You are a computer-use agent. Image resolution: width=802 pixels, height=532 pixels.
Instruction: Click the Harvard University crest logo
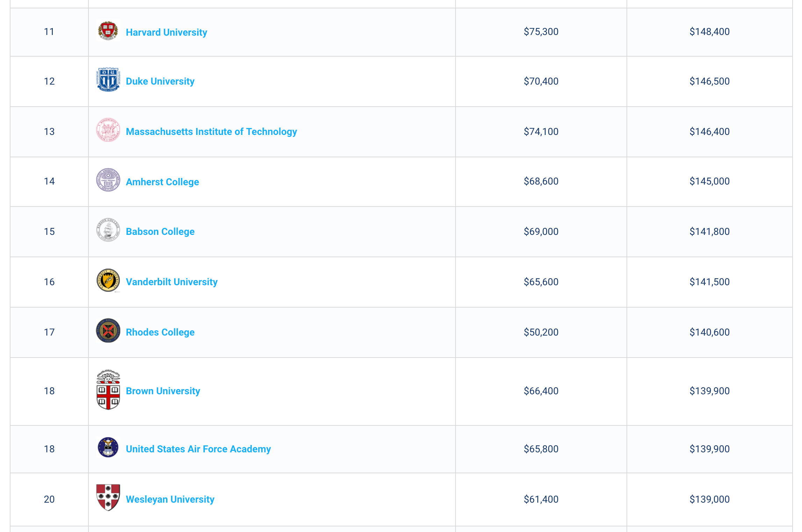click(x=108, y=31)
